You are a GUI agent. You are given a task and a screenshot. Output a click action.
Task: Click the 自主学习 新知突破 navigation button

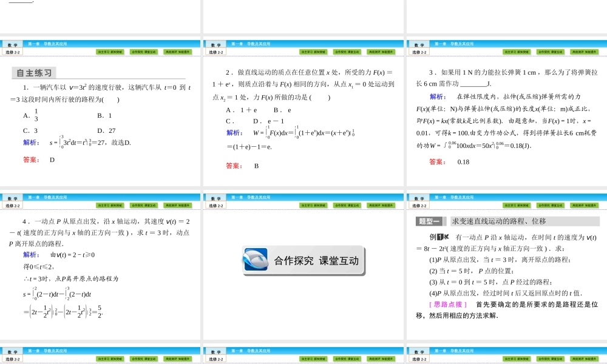pyautogui.click(x=110, y=52)
